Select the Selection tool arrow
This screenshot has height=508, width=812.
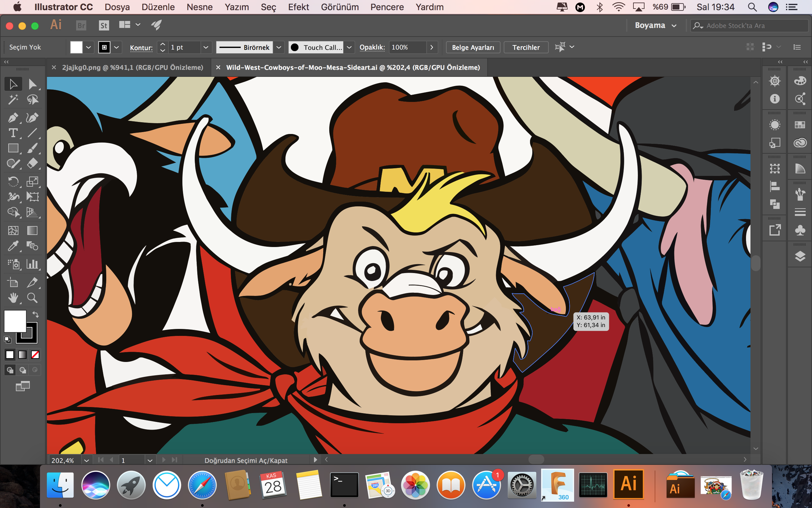(x=13, y=84)
